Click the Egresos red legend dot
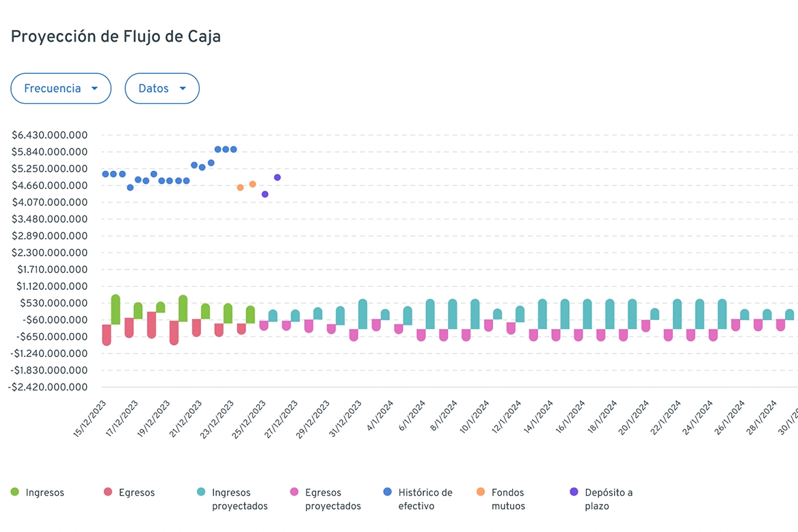The width and height of the screenshot is (798, 532). coord(108,492)
